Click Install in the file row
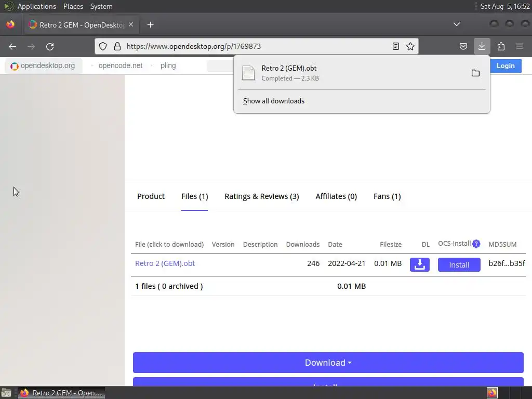532x399 pixels. tap(459, 264)
